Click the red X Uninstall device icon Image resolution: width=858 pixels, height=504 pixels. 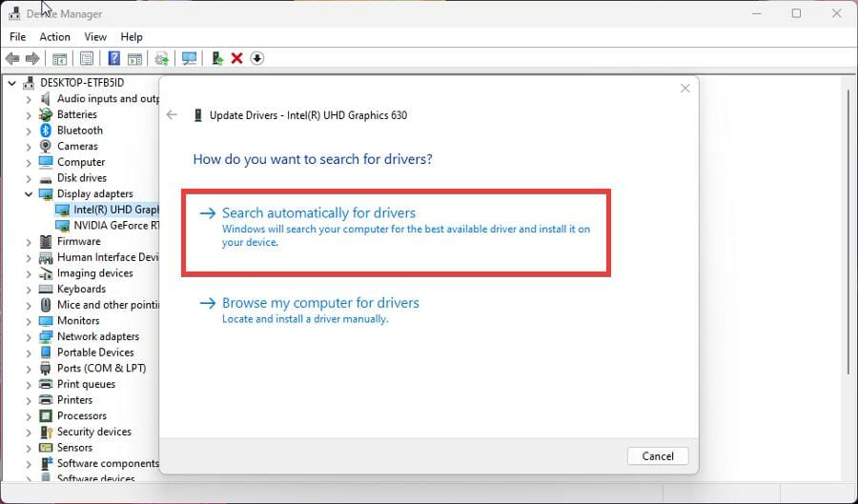point(237,58)
